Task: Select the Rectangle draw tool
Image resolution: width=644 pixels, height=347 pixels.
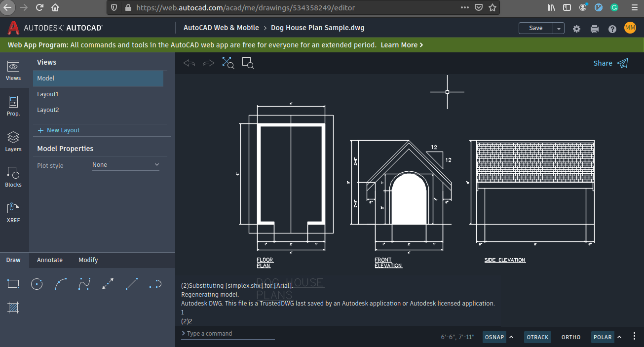Action: coord(13,284)
